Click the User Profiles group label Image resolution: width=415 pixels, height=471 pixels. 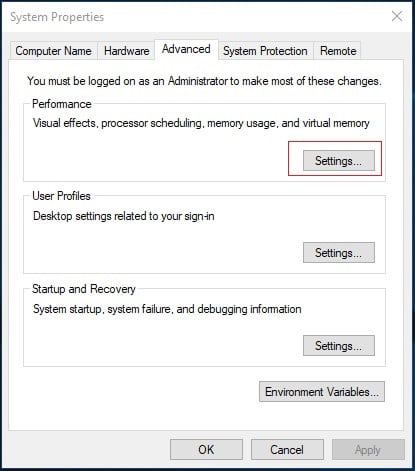(61, 196)
